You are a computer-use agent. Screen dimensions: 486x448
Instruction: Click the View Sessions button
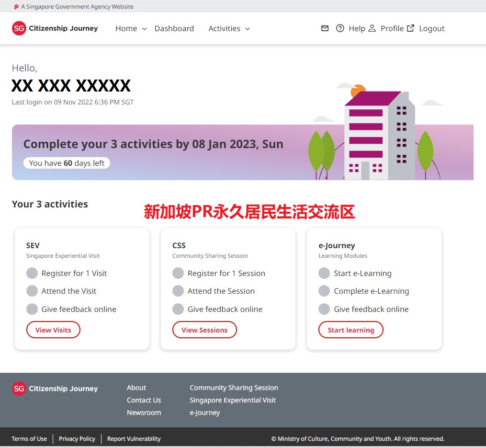pos(204,330)
